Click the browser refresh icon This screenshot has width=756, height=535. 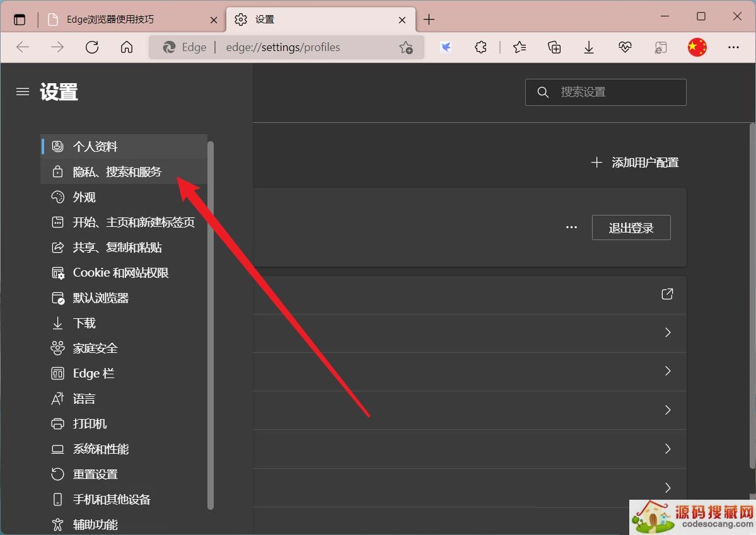[x=92, y=47]
